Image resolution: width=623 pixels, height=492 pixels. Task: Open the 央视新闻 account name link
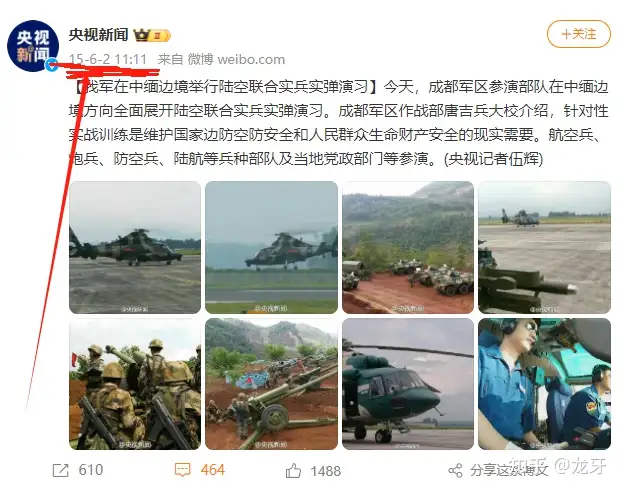[99, 35]
